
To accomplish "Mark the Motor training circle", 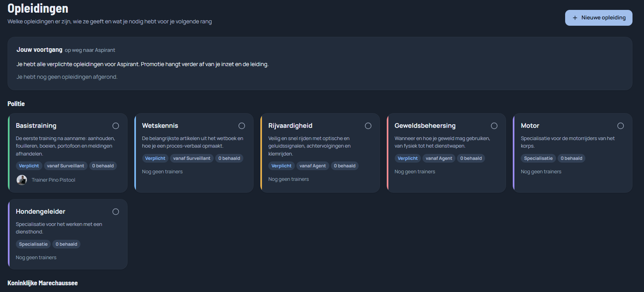I will (x=621, y=126).
